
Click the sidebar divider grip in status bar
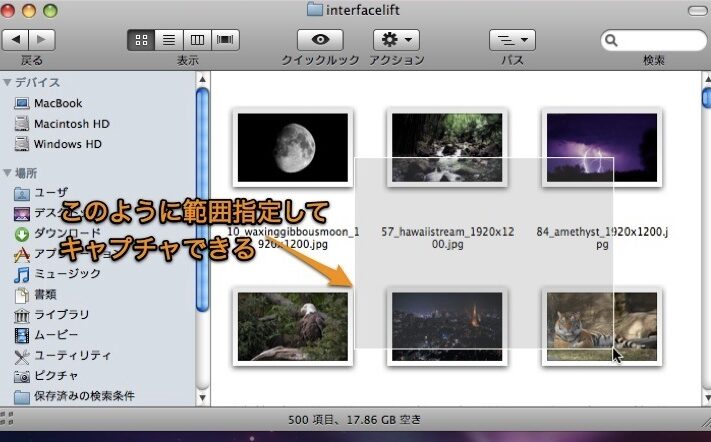pos(7,418)
